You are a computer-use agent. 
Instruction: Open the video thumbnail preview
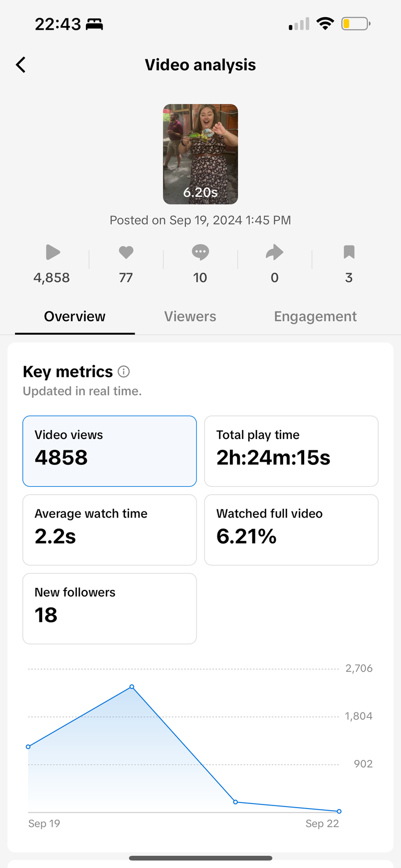tap(200, 154)
